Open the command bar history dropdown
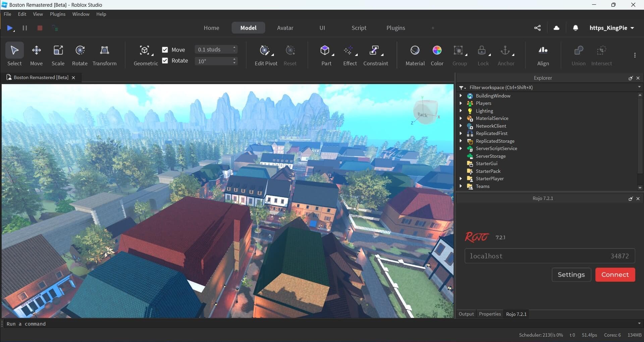 639,324
